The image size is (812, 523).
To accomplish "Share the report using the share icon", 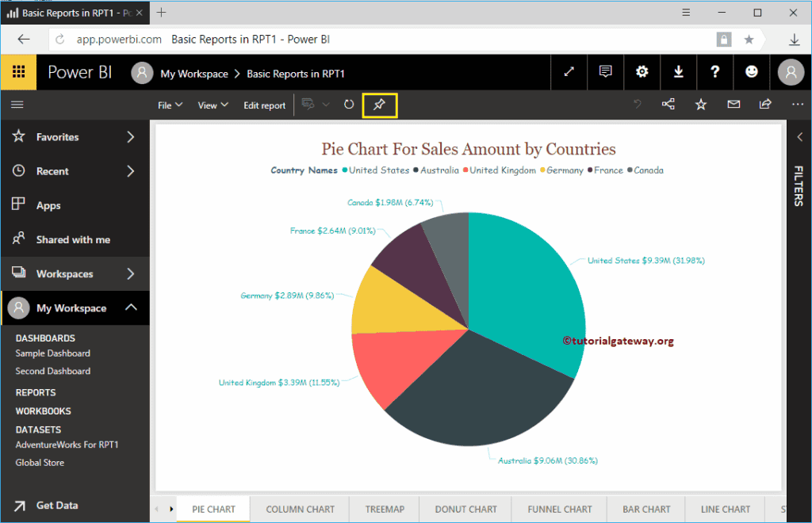I will pos(668,104).
